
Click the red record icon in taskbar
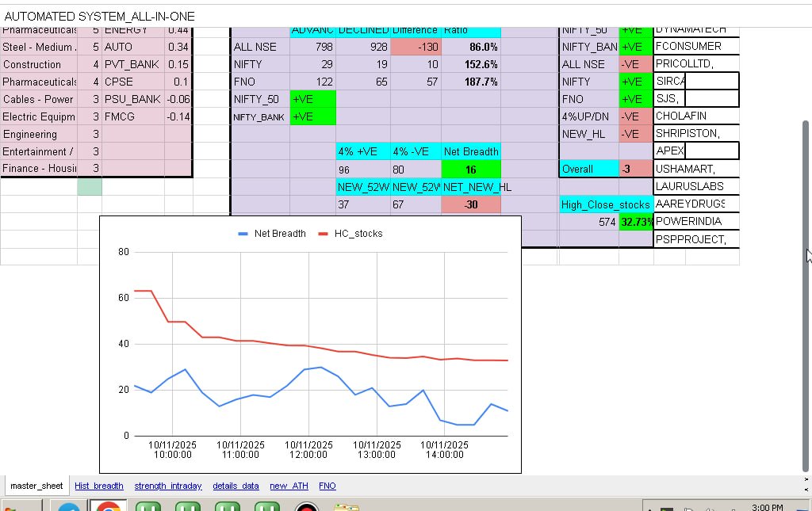(307, 507)
